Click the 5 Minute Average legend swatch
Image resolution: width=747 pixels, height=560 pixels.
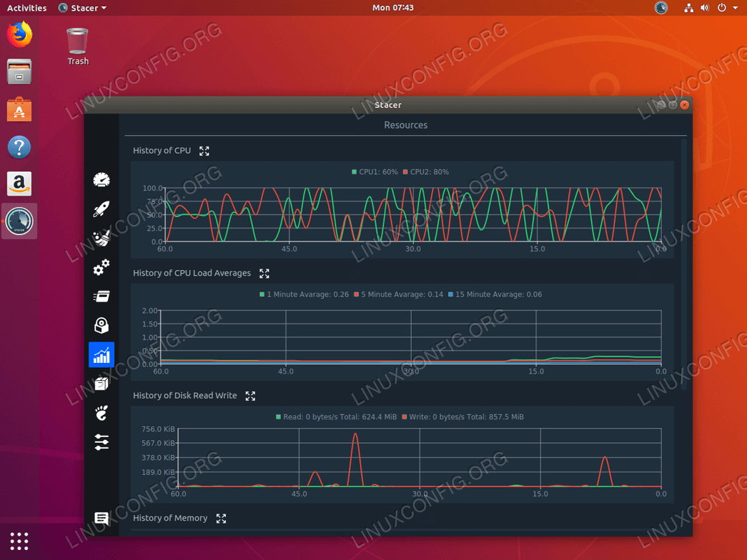click(x=357, y=294)
